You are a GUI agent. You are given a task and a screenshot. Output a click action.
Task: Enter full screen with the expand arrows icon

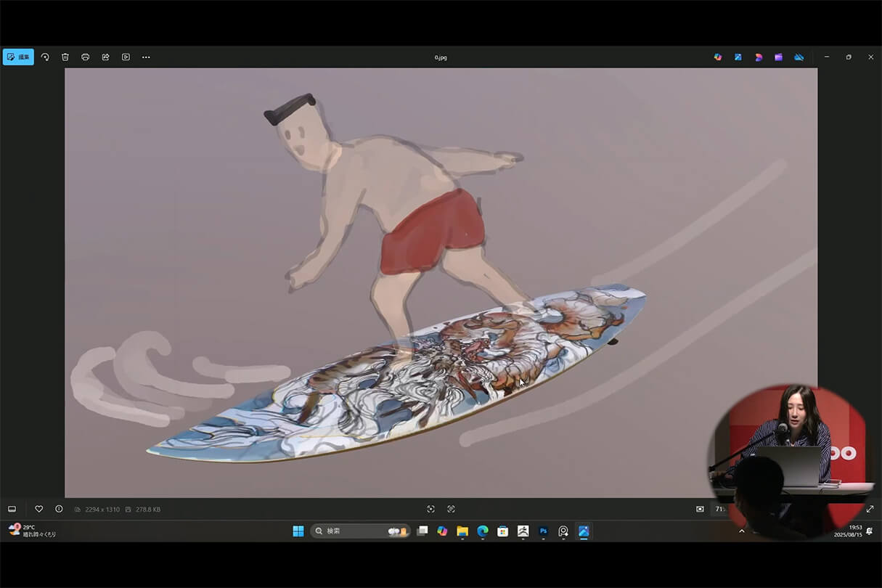tap(870, 509)
